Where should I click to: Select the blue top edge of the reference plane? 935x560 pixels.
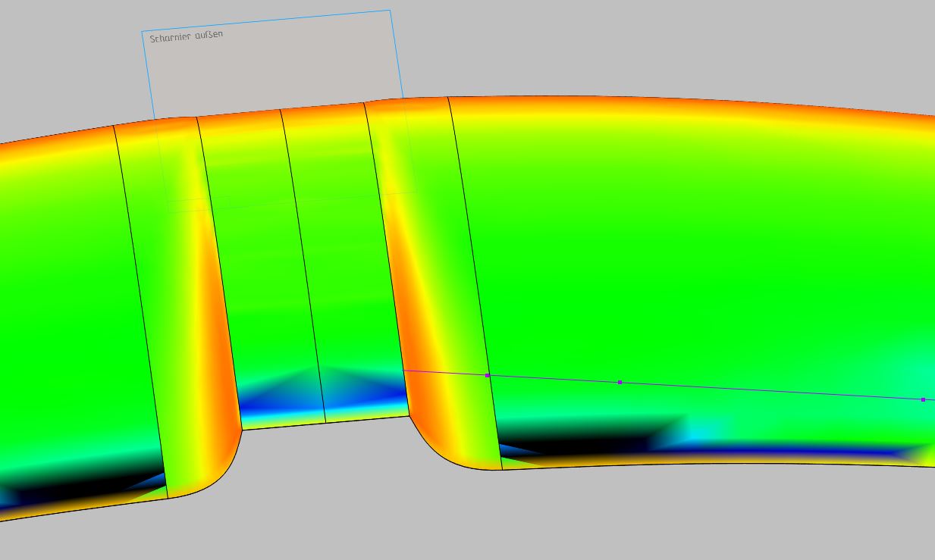point(265,20)
